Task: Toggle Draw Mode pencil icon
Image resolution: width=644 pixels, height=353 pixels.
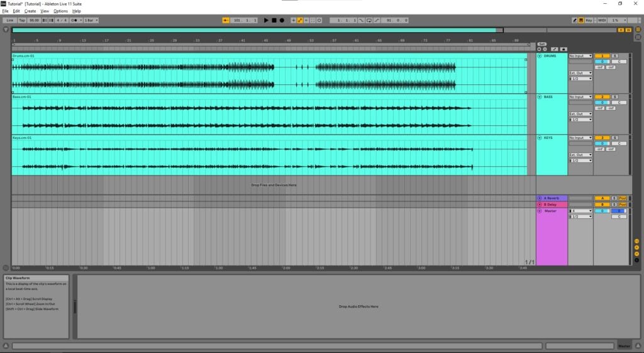Action: tap(575, 20)
